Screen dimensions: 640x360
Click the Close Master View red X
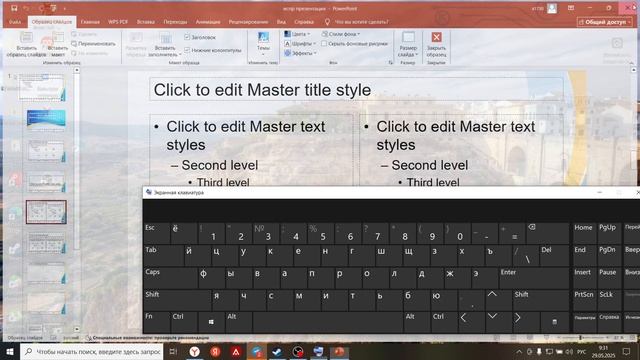pyautogui.click(x=436, y=37)
